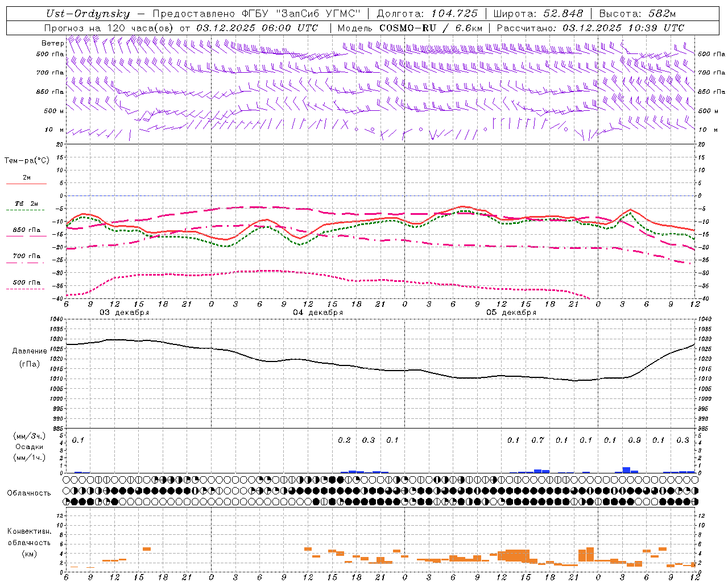The width and height of the screenshot is (728, 582).
Task: Click the '03 декабря' date label
Action: click(124, 313)
